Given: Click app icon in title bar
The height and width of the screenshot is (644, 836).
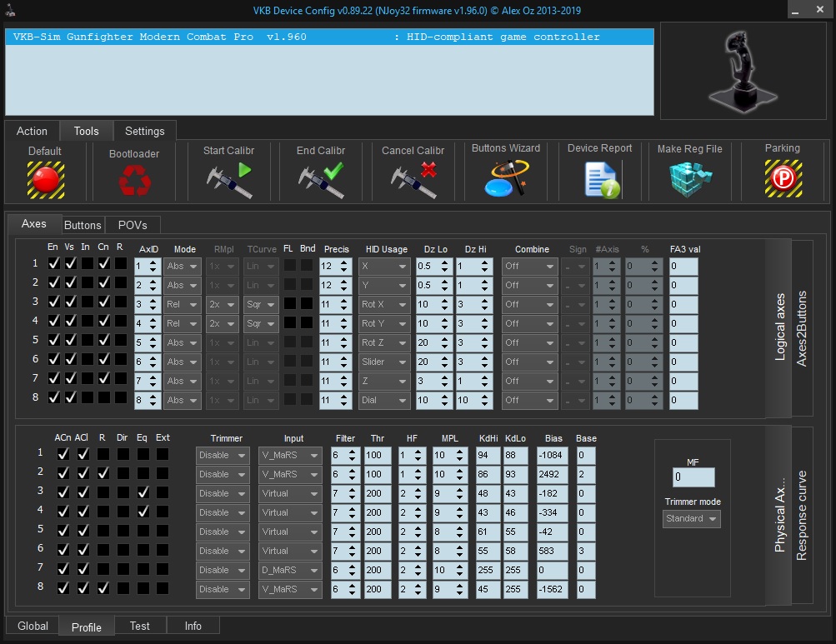Looking at the screenshot, I should [x=10, y=10].
